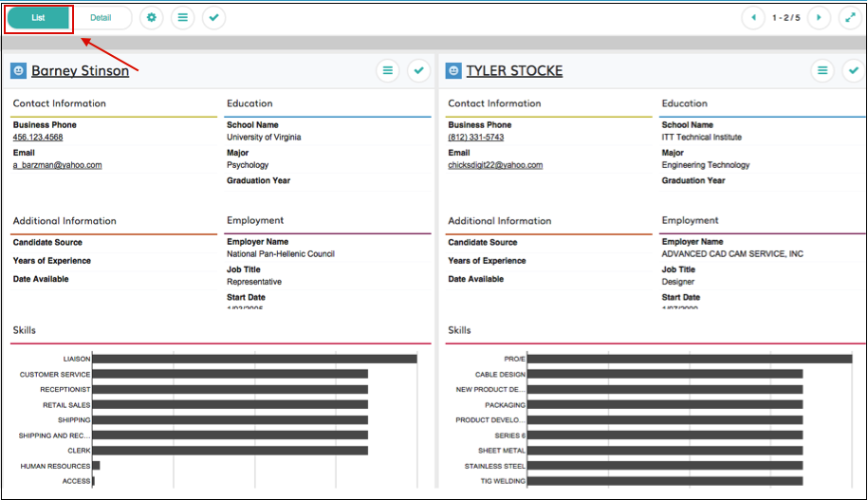Click the Representative job title
Screen dimensions: 868x500
pyautogui.click(x=254, y=282)
